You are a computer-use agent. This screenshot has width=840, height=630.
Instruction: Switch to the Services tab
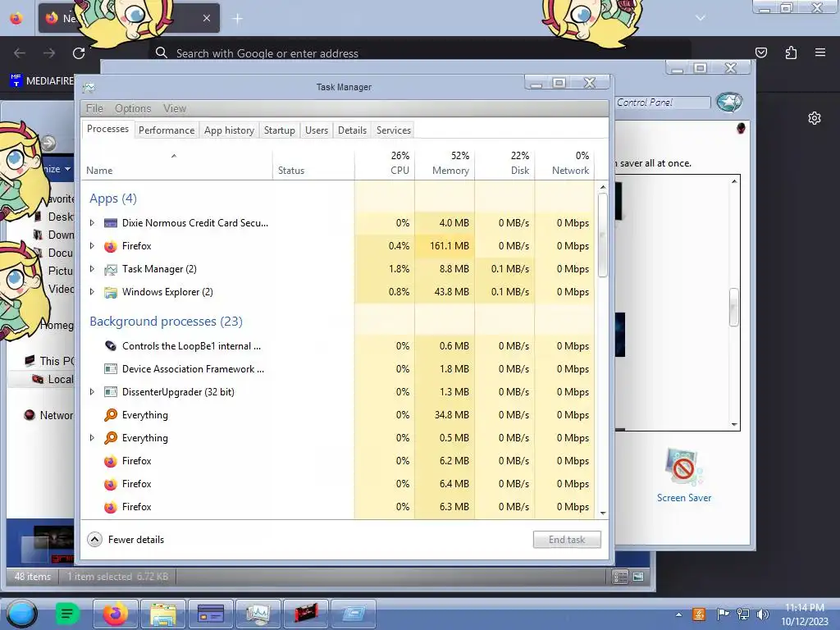(393, 130)
